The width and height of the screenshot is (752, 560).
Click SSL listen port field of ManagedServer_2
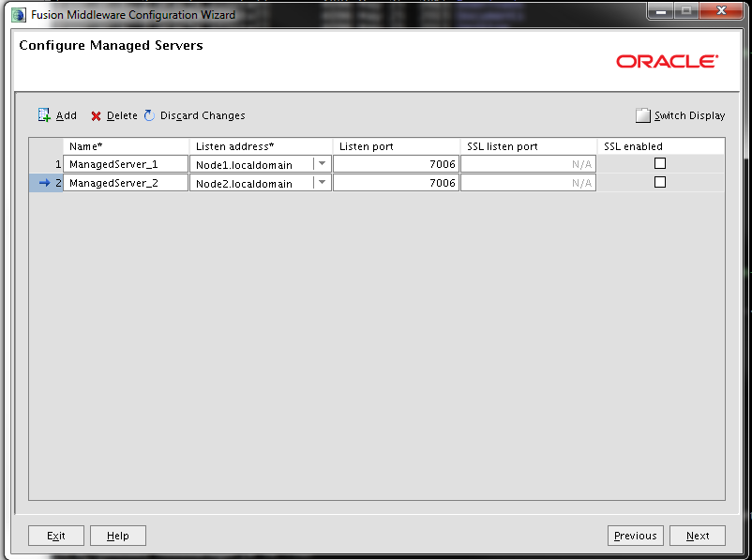click(528, 183)
